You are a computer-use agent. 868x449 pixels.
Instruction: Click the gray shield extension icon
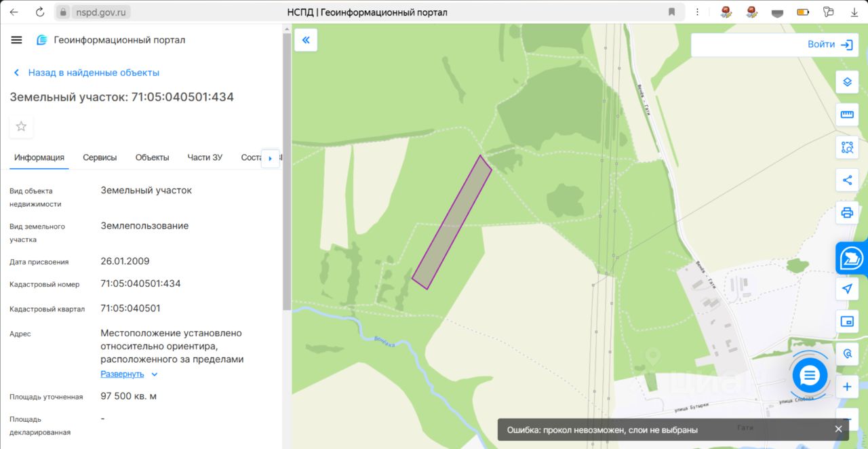click(x=777, y=12)
